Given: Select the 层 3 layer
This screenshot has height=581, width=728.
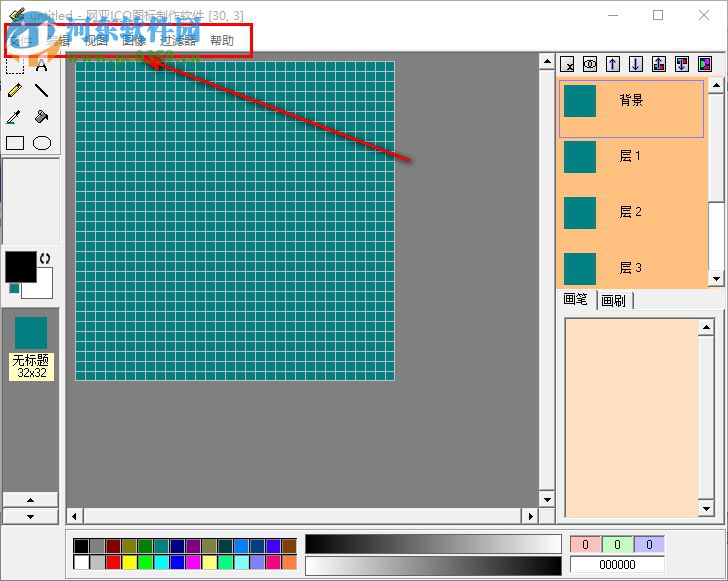Looking at the screenshot, I should click(x=631, y=268).
